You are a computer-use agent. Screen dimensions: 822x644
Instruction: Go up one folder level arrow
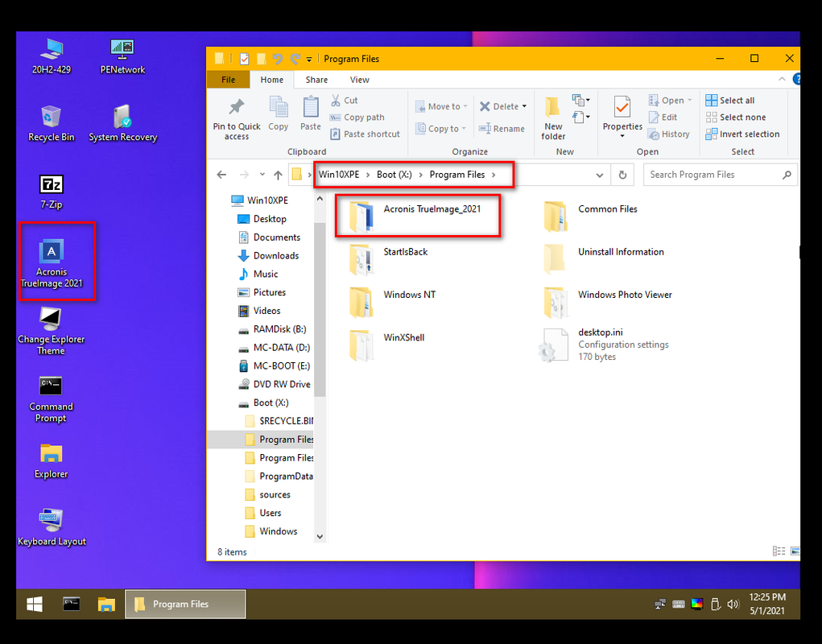coord(278,175)
